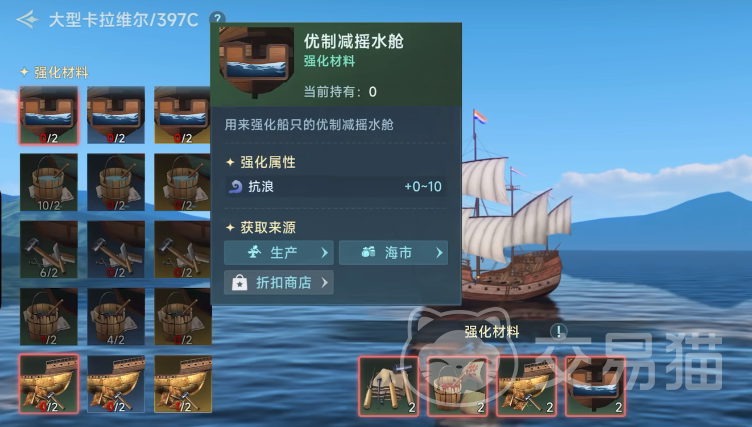Open the 折扣商店 discount shop
Viewport: 752px width, 427px height.
click(x=279, y=283)
